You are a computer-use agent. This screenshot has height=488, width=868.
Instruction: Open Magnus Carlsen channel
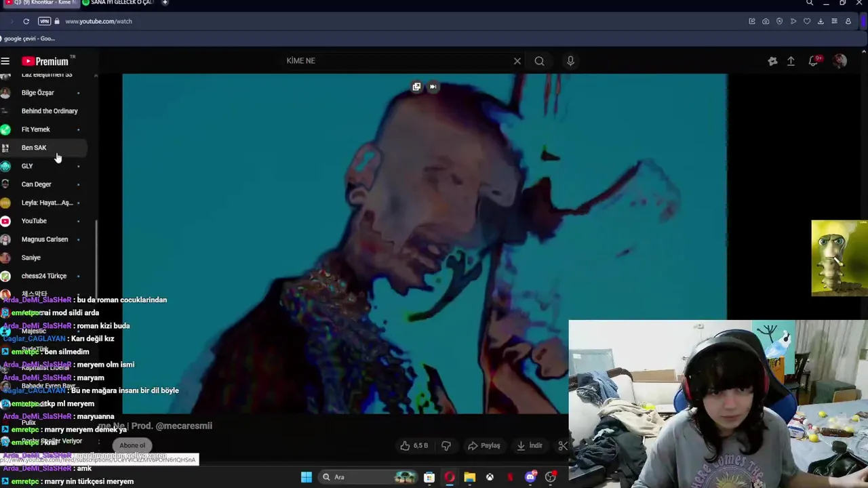click(x=43, y=239)
